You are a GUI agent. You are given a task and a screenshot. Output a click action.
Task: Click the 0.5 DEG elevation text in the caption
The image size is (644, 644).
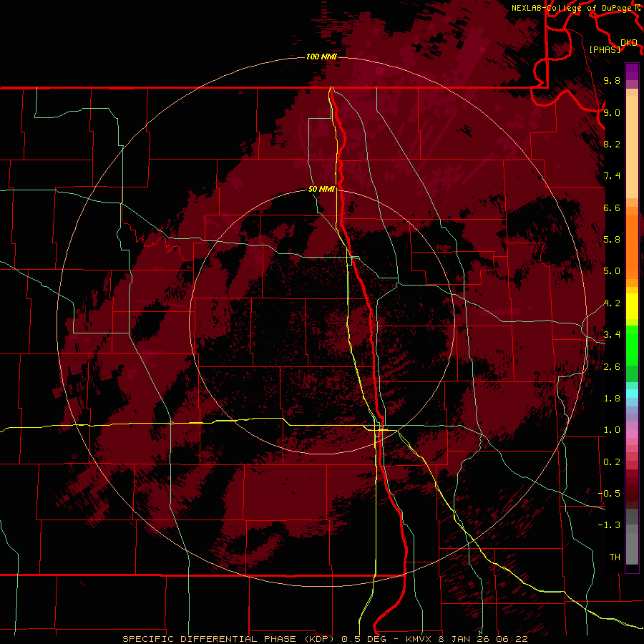pyautogui.click(x=365, y=639)
